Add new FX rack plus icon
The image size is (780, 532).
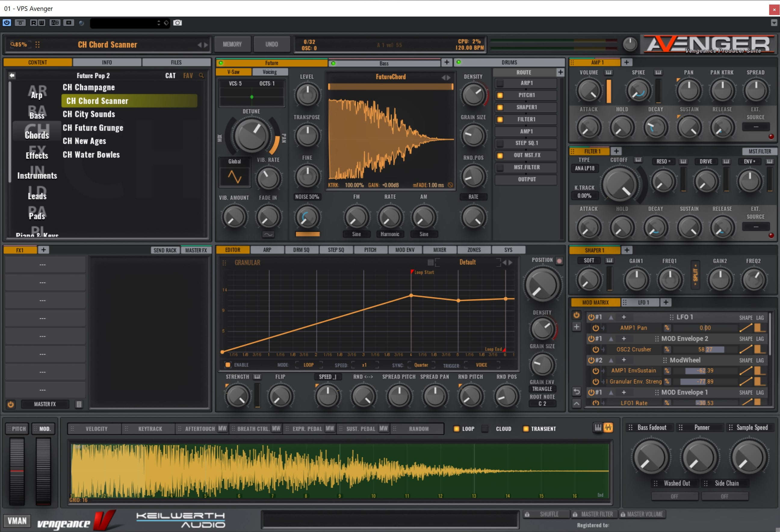pyautogui.click(x=43, y=250)
